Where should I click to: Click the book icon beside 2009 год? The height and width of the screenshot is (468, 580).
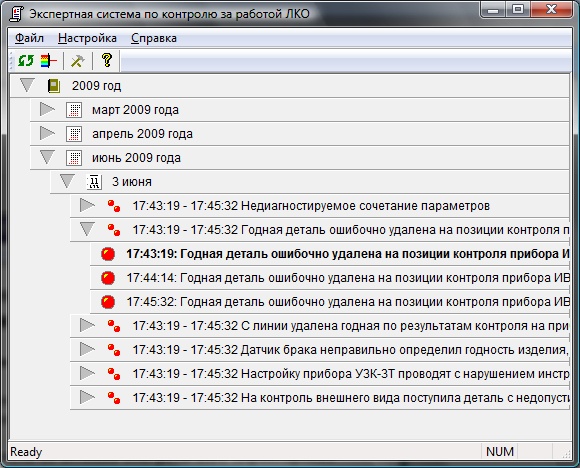[x=54, y=86]
